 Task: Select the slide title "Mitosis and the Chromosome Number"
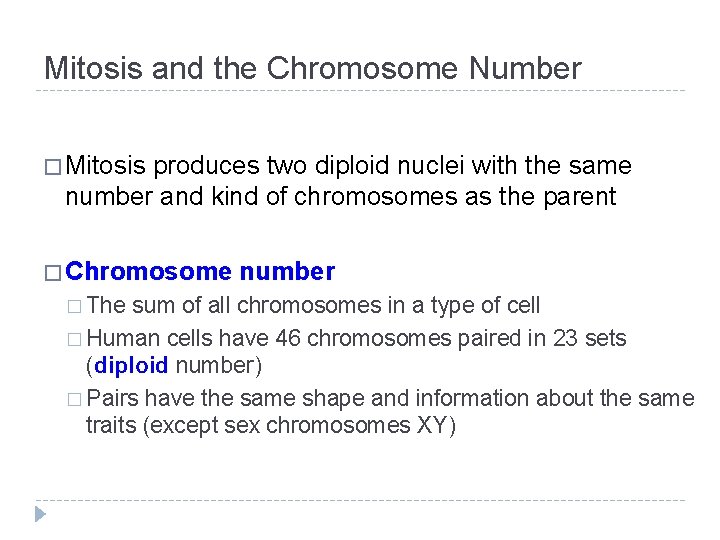[312, 68]
